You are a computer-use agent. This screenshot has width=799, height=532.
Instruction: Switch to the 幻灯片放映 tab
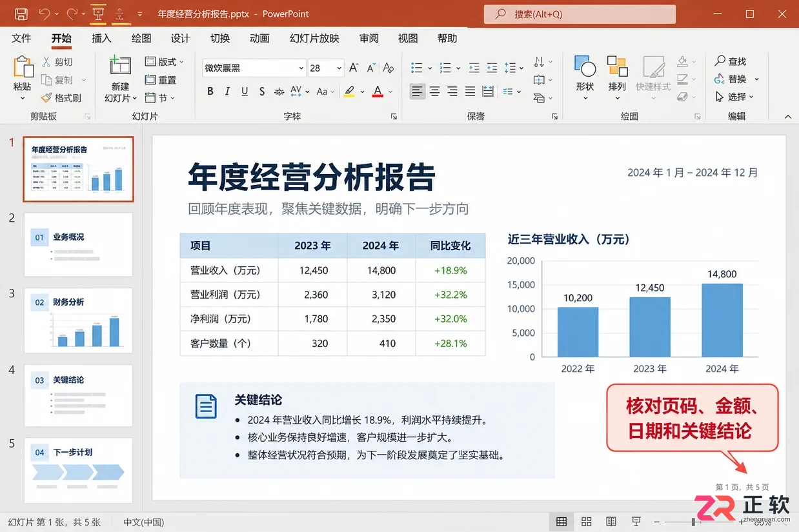314,39
